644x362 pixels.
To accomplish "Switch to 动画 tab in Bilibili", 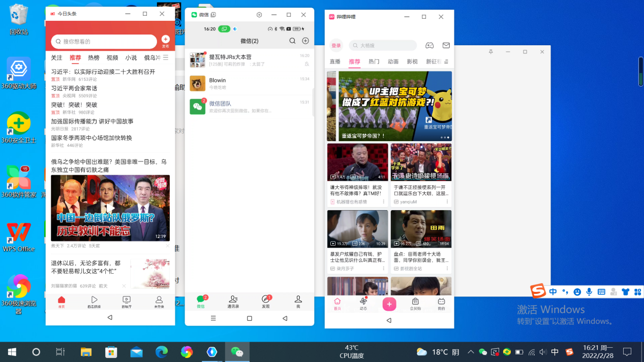I will pos(393,61).
